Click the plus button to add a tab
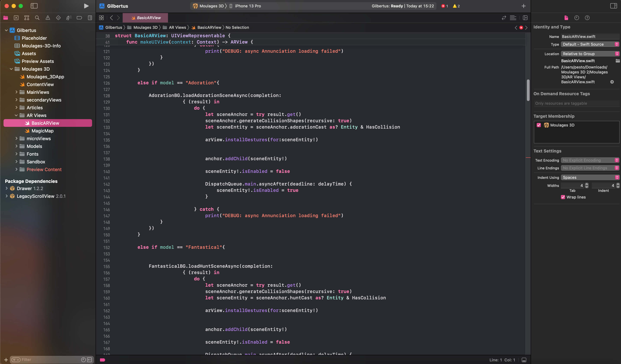The height and width of the screenshot is (364, 621). (x=524, y=6)
